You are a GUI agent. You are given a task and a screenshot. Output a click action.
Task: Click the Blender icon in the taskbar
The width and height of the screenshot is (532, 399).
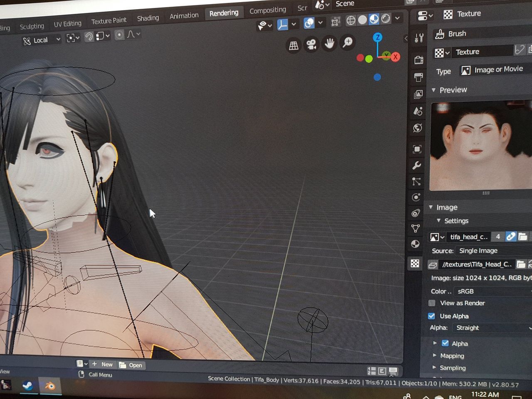coord(50,387)
